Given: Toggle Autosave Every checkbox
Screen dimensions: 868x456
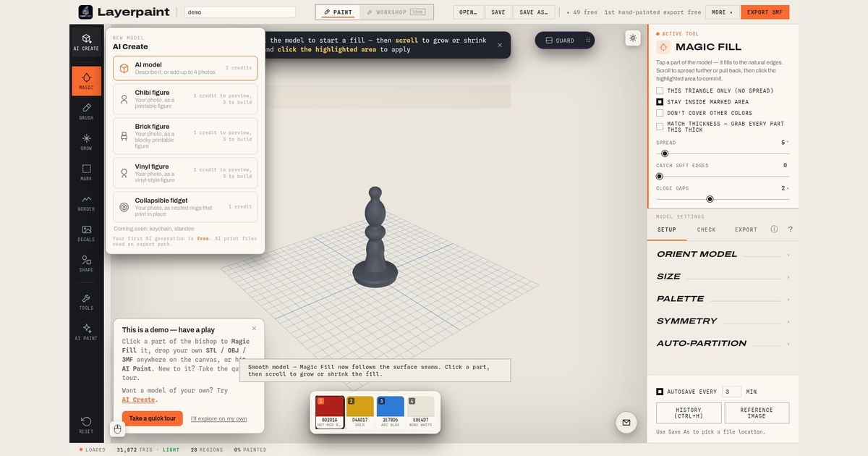Looking at the screenshot, I should tap(660, 392).
